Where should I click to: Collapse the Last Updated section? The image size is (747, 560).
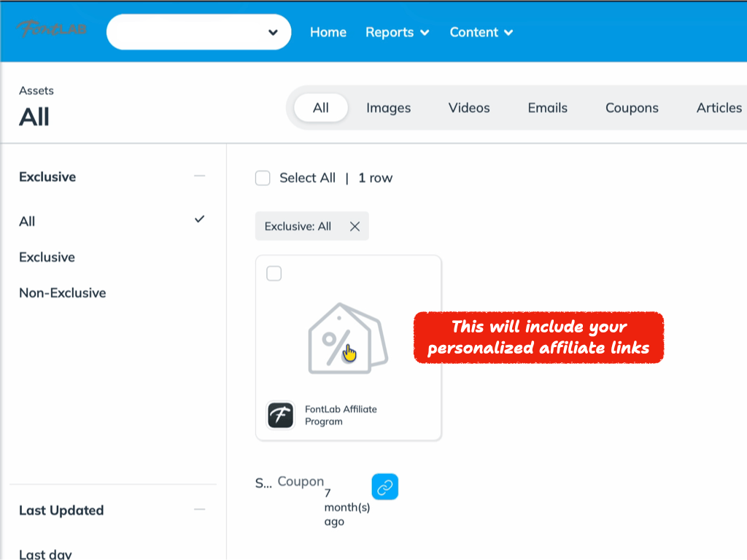tap(198, 510)
